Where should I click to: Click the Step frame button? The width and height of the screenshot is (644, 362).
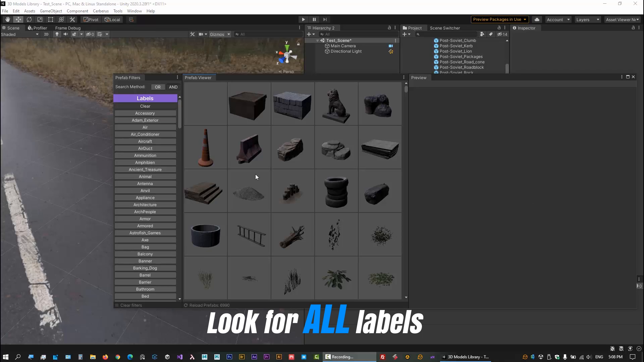coord(325,19)
